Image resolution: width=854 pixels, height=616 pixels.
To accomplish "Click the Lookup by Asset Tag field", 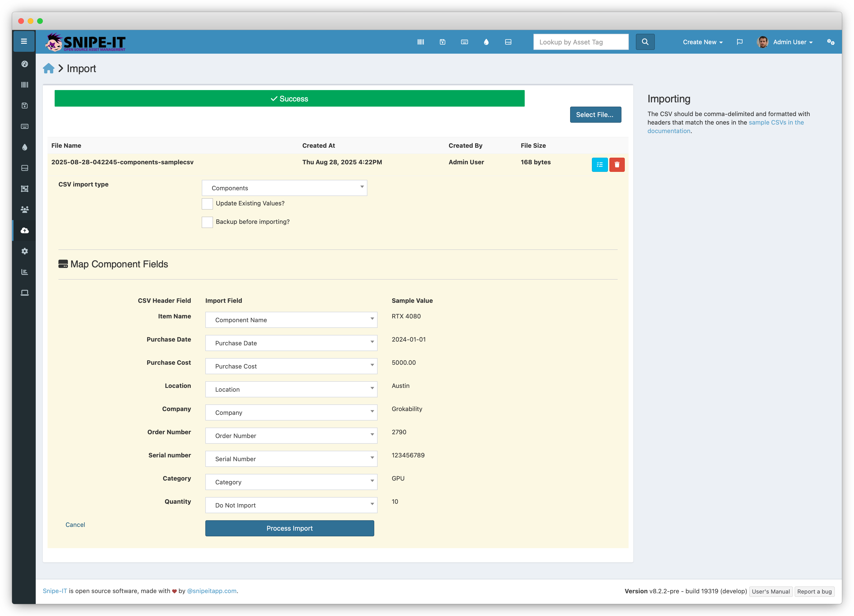I will (581, 42).
